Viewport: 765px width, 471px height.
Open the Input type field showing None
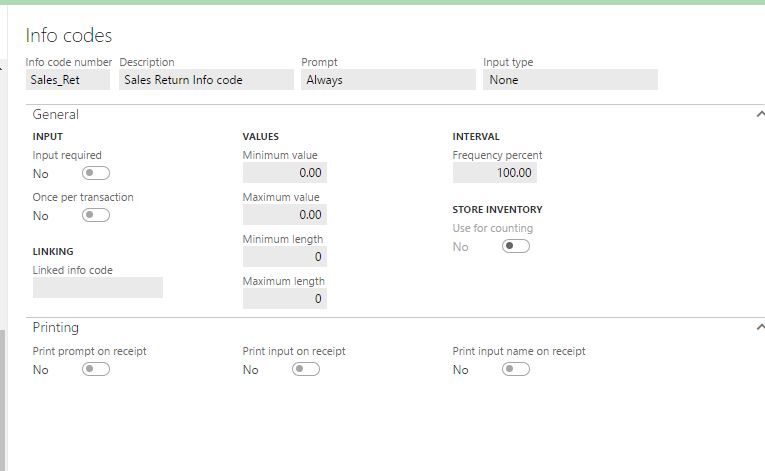pos(570,80)
